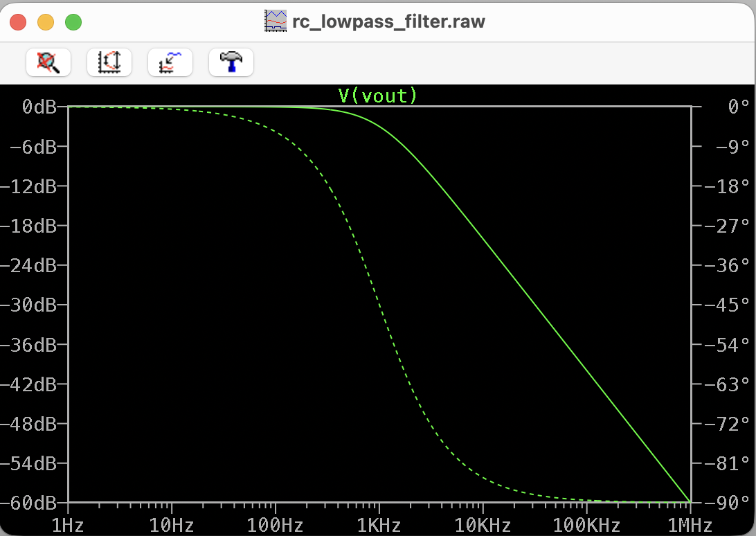The image size is (756, 536).
Task: Click the -9° phase axis label
Action: 733,146
